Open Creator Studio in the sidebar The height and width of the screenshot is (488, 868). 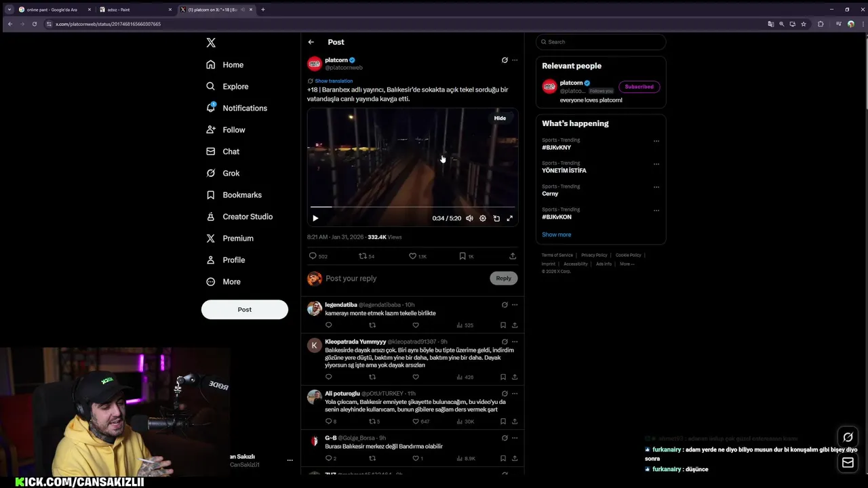point(239,217)
